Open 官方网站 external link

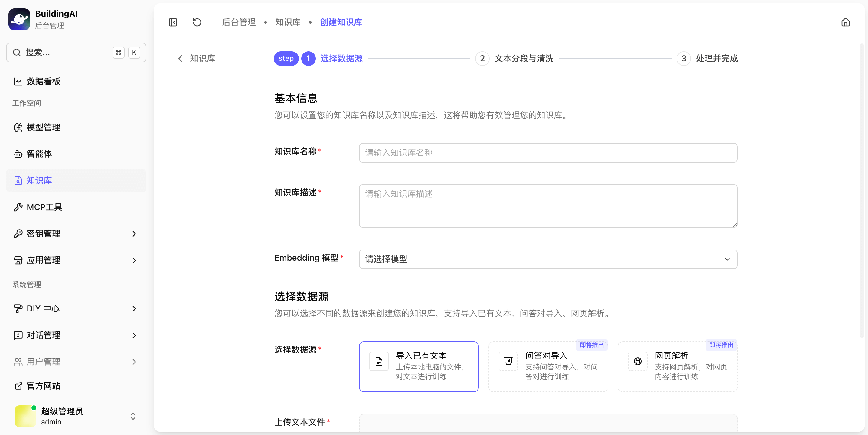[44, 386]
